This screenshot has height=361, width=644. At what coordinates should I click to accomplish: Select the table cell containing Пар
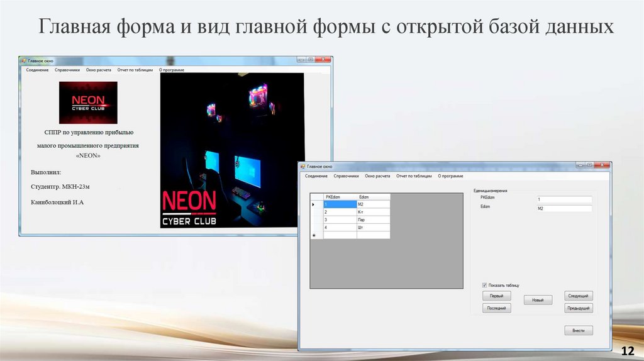[374, 219]
